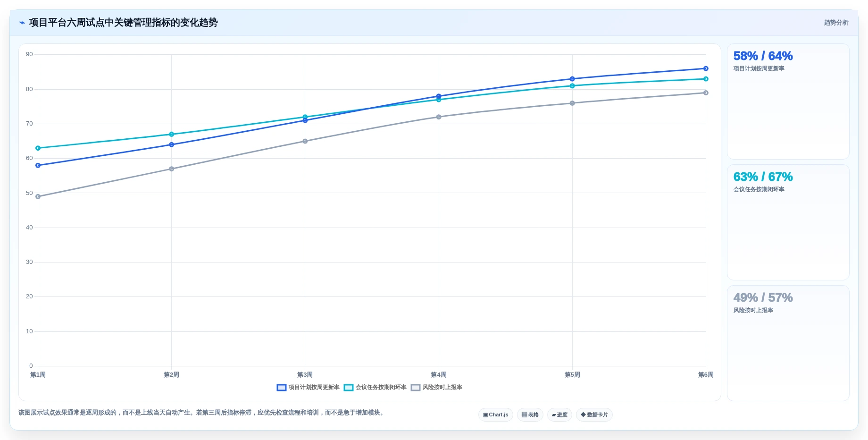Click the gray line's 第2周 data point
Screen dimensions: 868x440
point(171,169)
